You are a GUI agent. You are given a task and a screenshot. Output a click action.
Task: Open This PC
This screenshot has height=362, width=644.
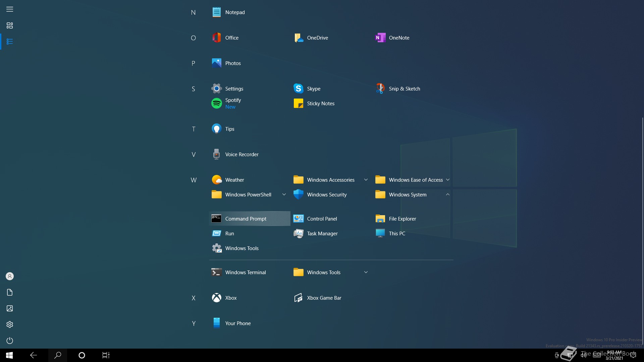[x=413, y=234]
